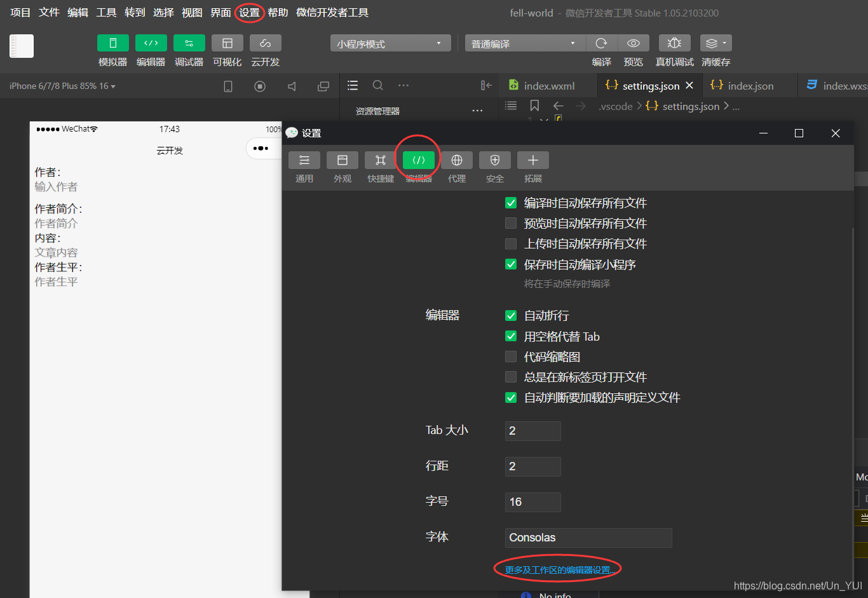Check 上传时自动保存所有文件 checkbox
This screenshot has width=868, height=598.
(x=511, y=243)
